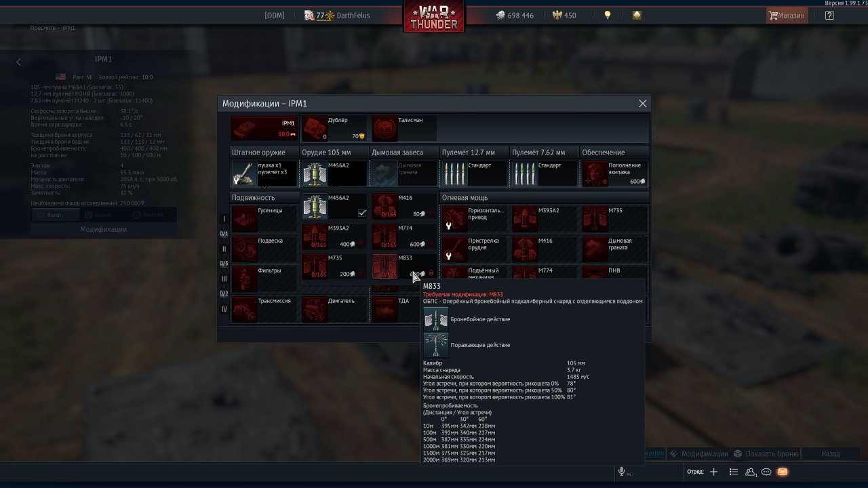Click the Модификации button in left info panel
This screenshot has width=868, height=488.
pyautogui.click(x=104, y=229)
